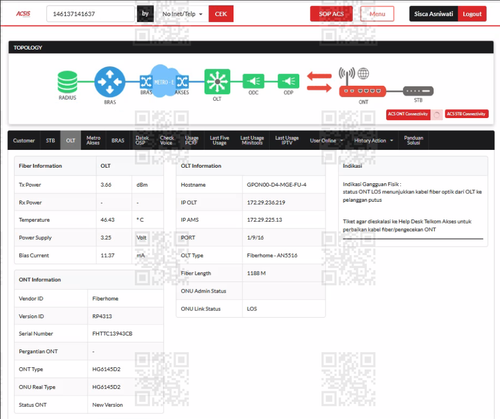
Task: Open the No Inet/Telp dropdown
Action: tap(182, 14)
